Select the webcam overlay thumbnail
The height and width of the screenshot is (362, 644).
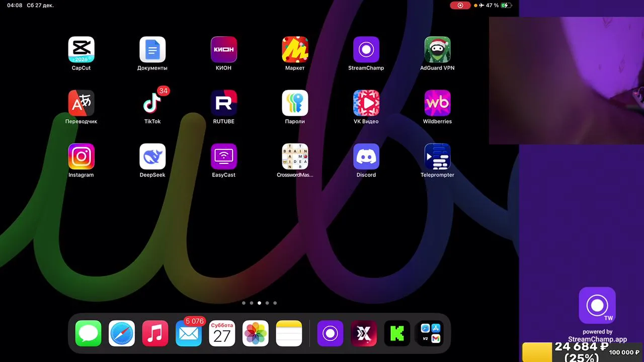[567, 80]
